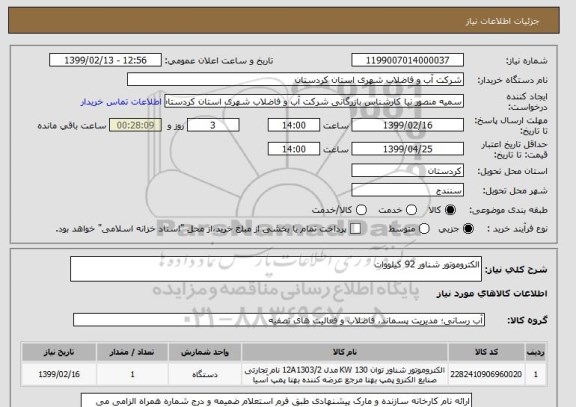Screen dimensions: 576x407
Task: Click the general description box الکتروموتور شناور 92 کیلووات
Action: coord(276,269)
